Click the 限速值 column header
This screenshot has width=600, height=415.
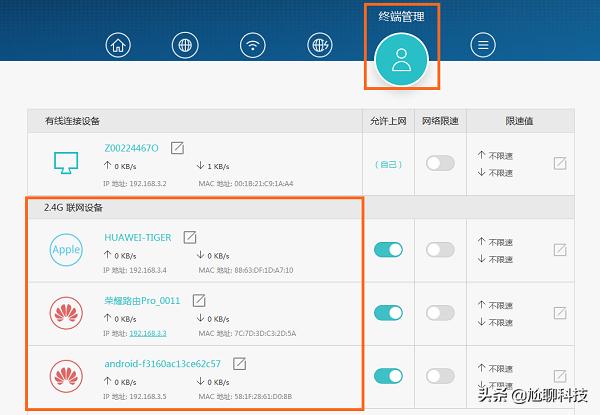point(519,121)
